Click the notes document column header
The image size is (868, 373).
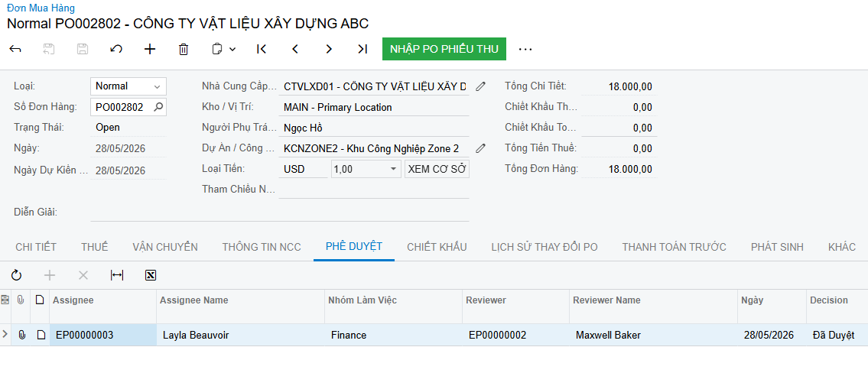coord(40,300)
